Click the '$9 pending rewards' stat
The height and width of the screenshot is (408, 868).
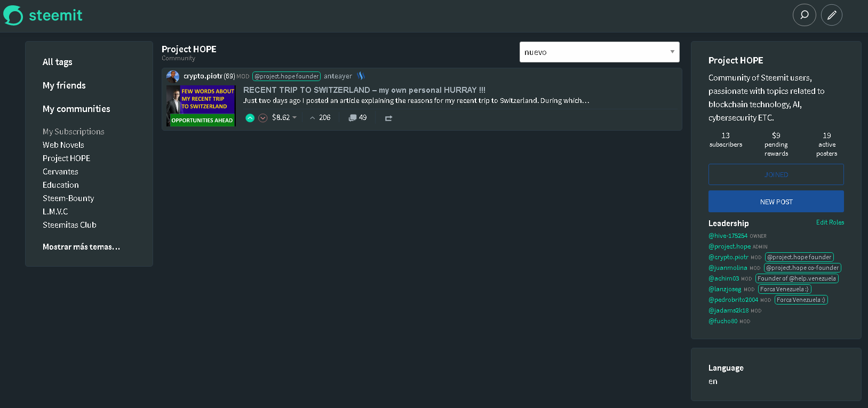click(x=776, y=144)
